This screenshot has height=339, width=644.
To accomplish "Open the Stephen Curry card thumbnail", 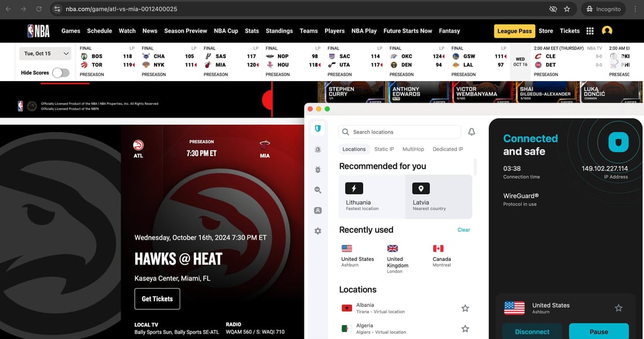I will pos(355,92).
